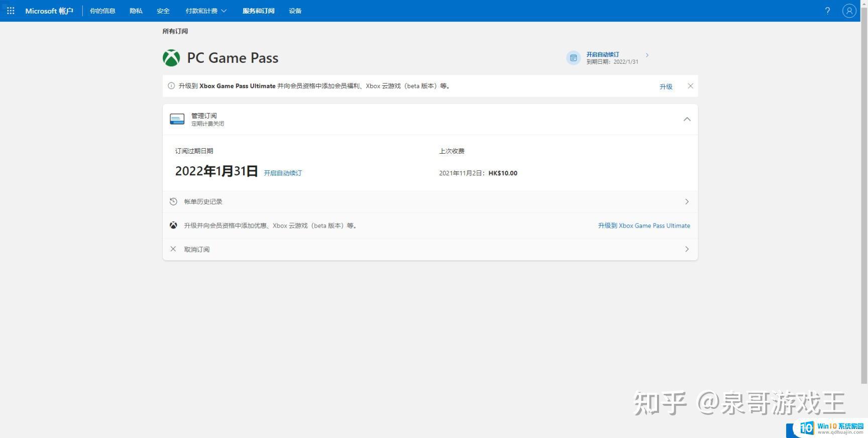
Task: Dismiss the Xbox Game Pass Ultimate banner
Action: point(690,86)
